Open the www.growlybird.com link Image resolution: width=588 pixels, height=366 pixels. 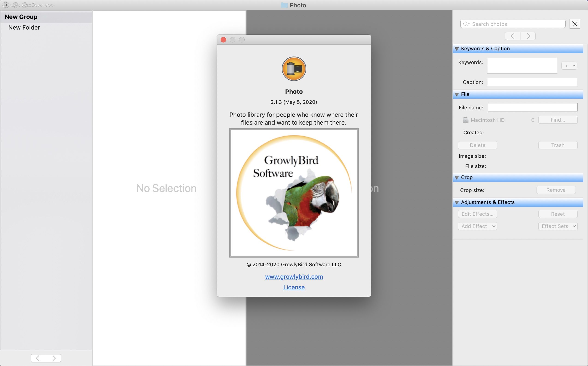(294, 276)
